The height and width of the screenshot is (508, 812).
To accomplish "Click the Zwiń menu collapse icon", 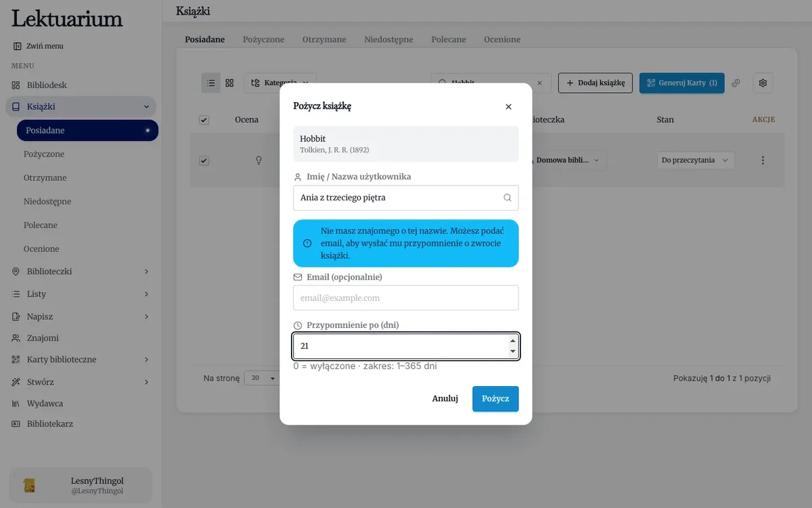I will [x=18, y=46].
